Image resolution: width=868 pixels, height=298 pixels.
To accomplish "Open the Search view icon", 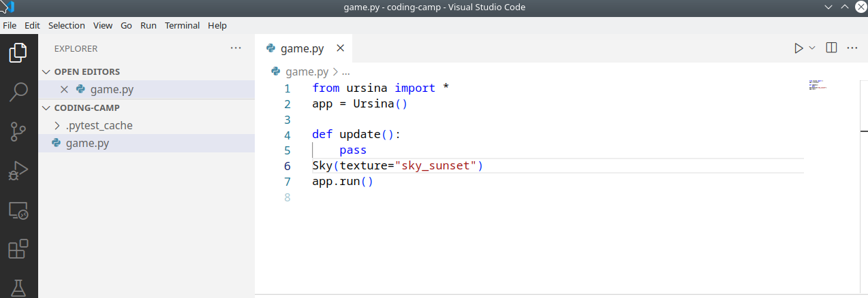I will point(18,92).
